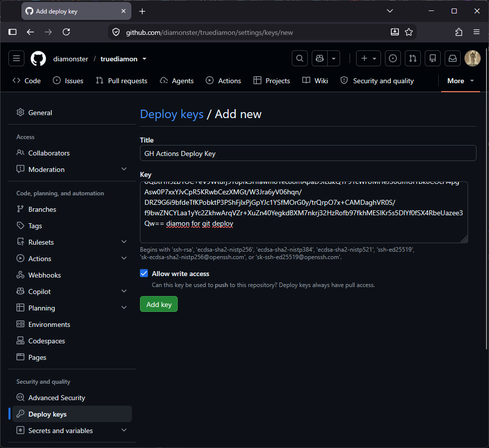Screen dimensions: 489x448
Task: Open Advanced Security settings
Action: [72, 398]
